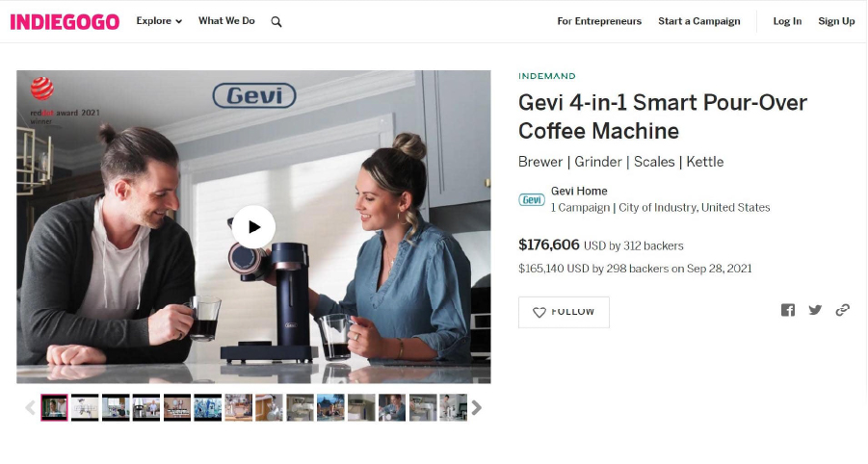Go to Indiegogo home logo
Image resolution: width=868 pixels, height=464 pixels.
click(65, 21)
